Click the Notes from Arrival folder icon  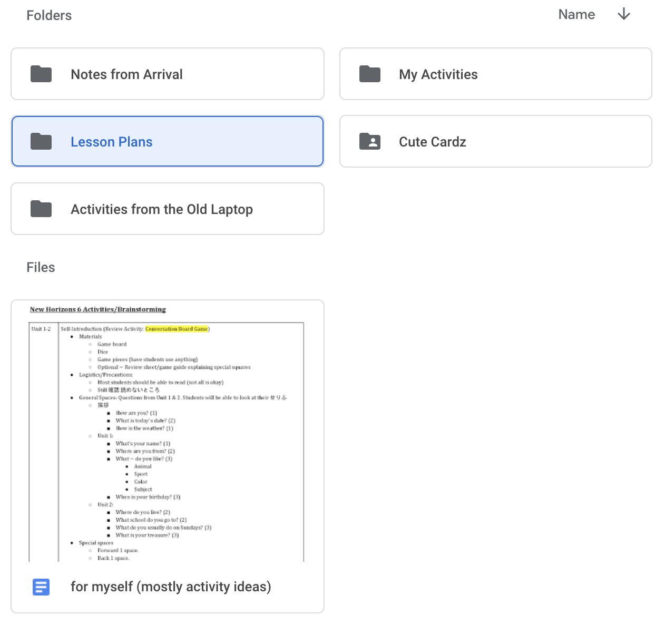(x=41, y=74)
